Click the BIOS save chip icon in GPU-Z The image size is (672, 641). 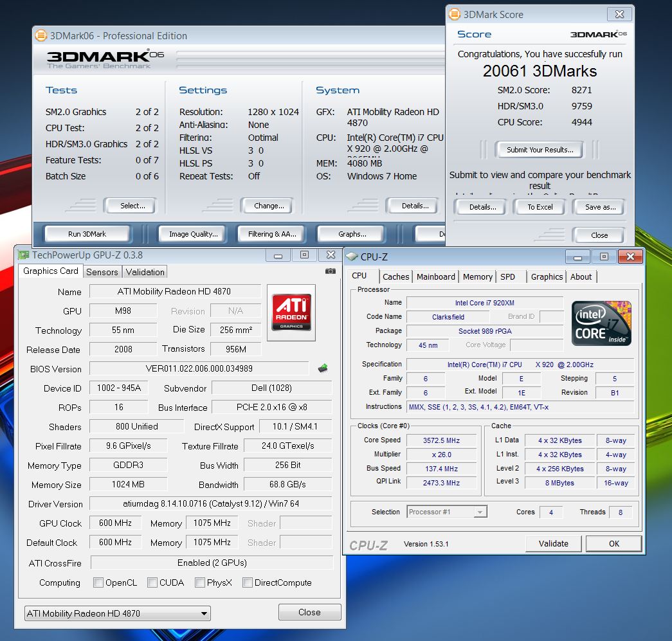coord(323,368)
